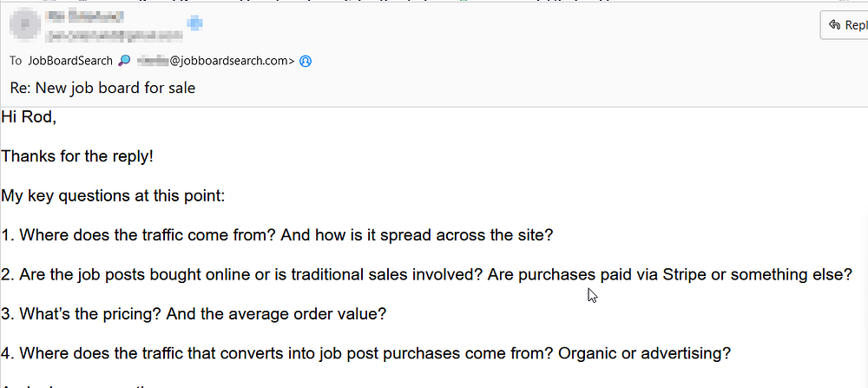Click the "Thanks for the reply!" line
The width and height of the screenshot is (868, 388).
pos(77,156)
